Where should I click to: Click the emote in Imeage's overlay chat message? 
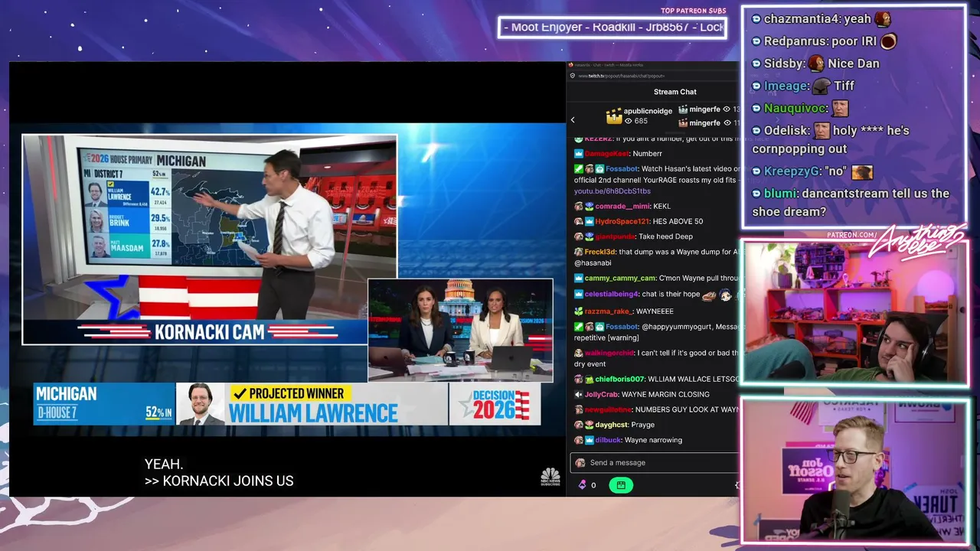click(822, 86)
